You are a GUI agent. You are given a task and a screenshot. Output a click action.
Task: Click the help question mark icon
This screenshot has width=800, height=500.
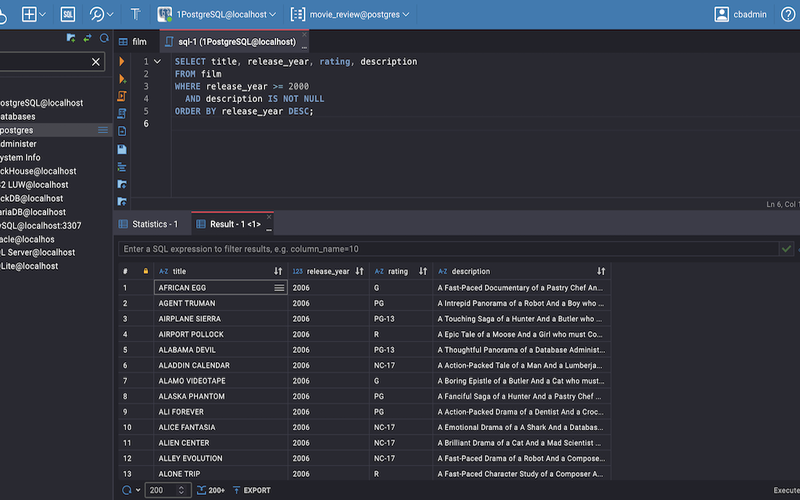(788, 14)
